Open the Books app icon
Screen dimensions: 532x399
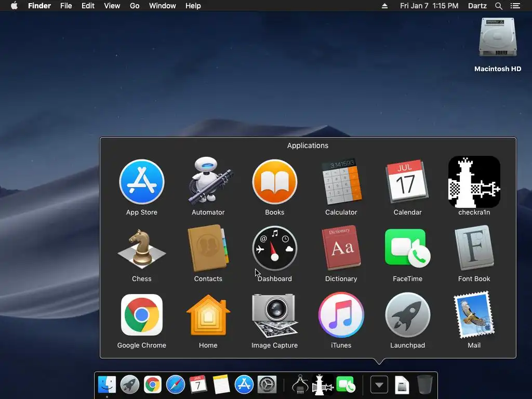pos(274,182)
